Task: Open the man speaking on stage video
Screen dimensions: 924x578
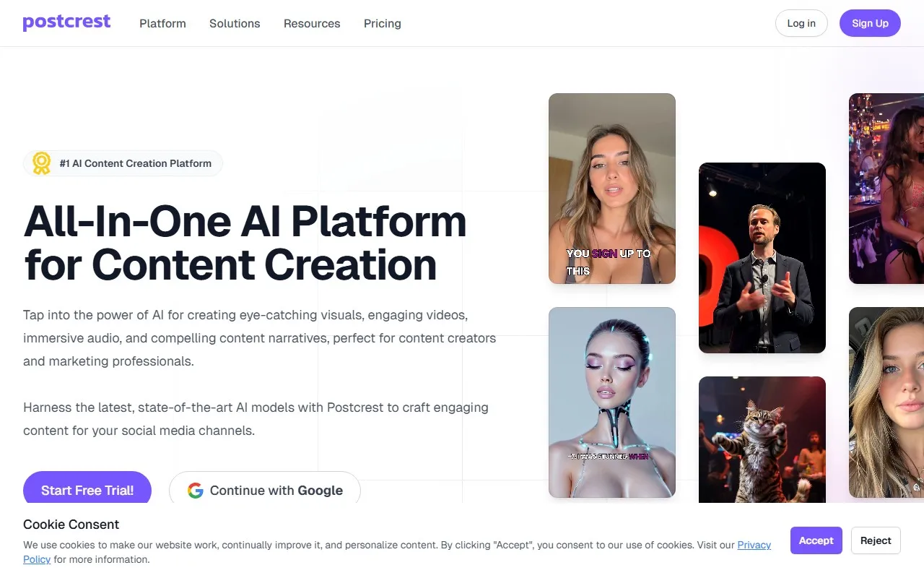Action: 762,258
